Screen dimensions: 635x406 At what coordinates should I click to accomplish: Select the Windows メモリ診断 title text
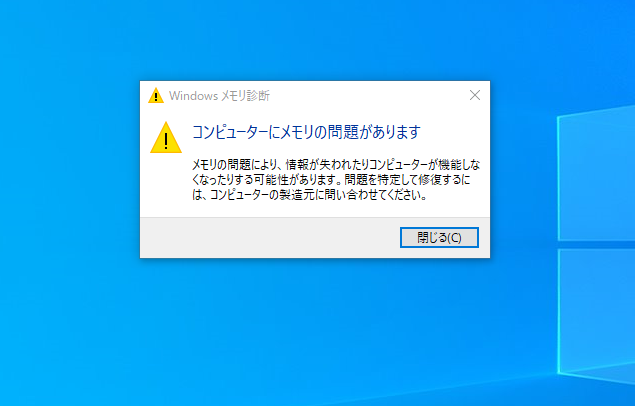point(219,96)
